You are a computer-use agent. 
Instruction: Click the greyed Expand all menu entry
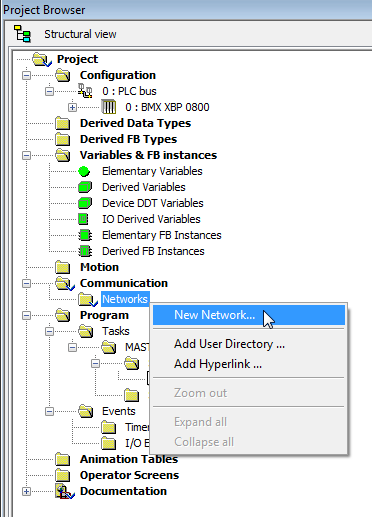click(x=249, y=422)
